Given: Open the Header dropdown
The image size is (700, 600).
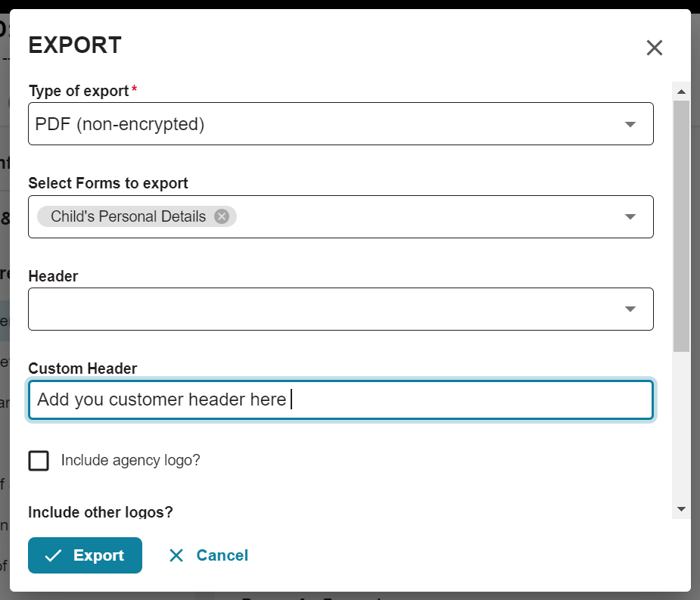Looking at the screenshot, I should click(x=341, y=309).
